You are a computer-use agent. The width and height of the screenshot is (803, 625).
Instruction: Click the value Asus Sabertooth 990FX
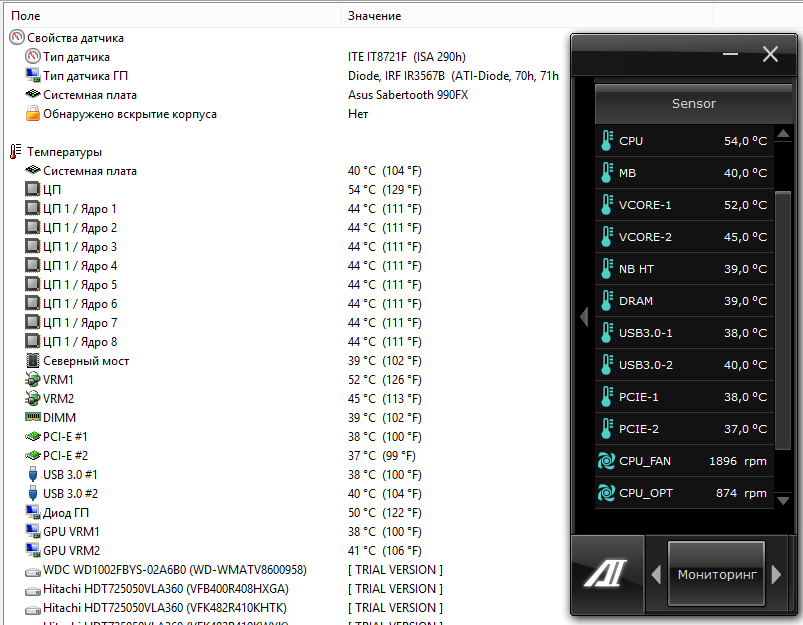408,95
